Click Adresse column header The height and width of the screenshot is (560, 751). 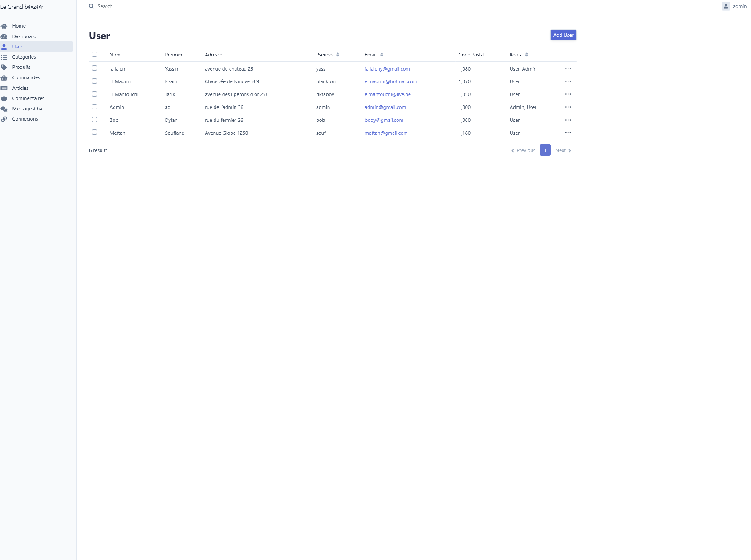214,55
